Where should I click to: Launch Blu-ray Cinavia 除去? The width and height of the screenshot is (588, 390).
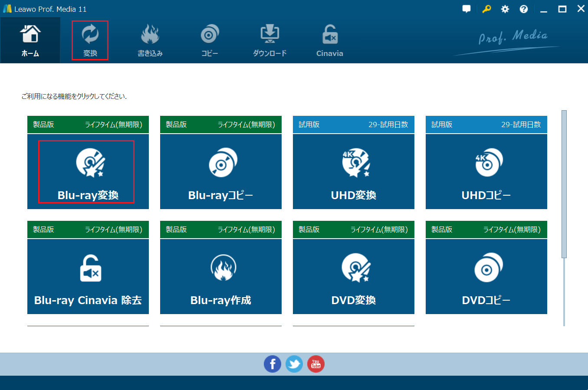[88, 276]
